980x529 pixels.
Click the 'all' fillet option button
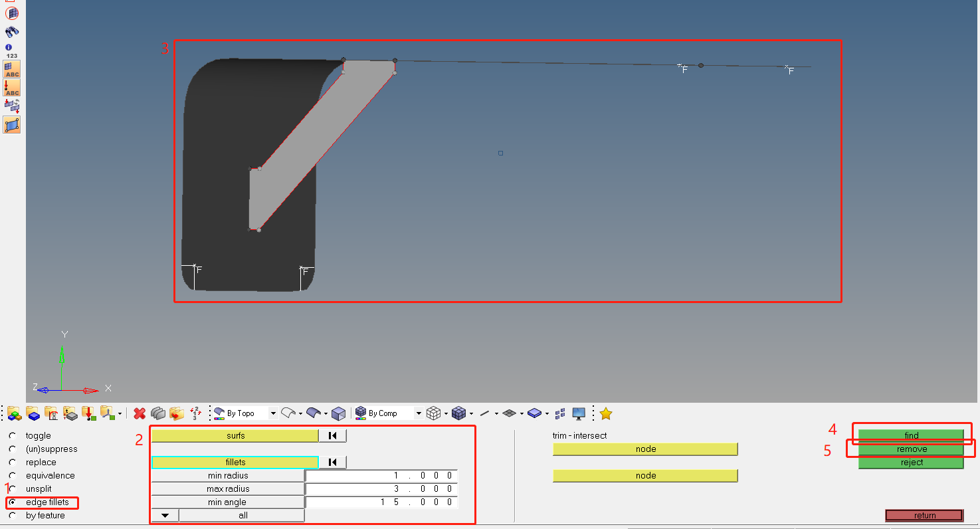point(242,516)
